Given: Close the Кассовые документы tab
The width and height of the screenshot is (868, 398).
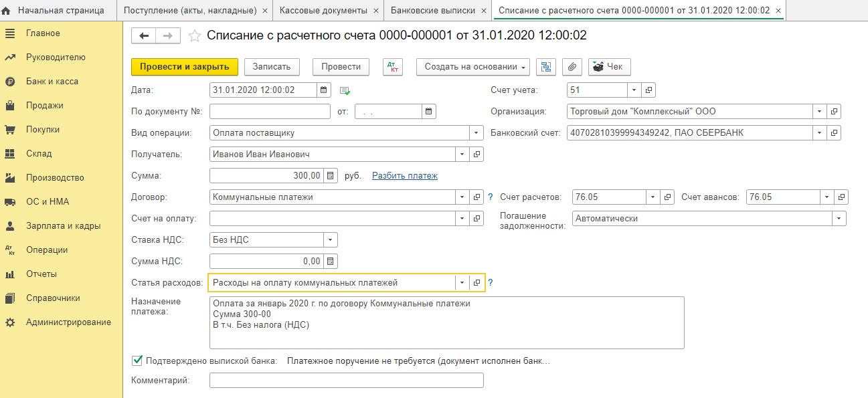Looking at the screenshot, I should point(377,11).
